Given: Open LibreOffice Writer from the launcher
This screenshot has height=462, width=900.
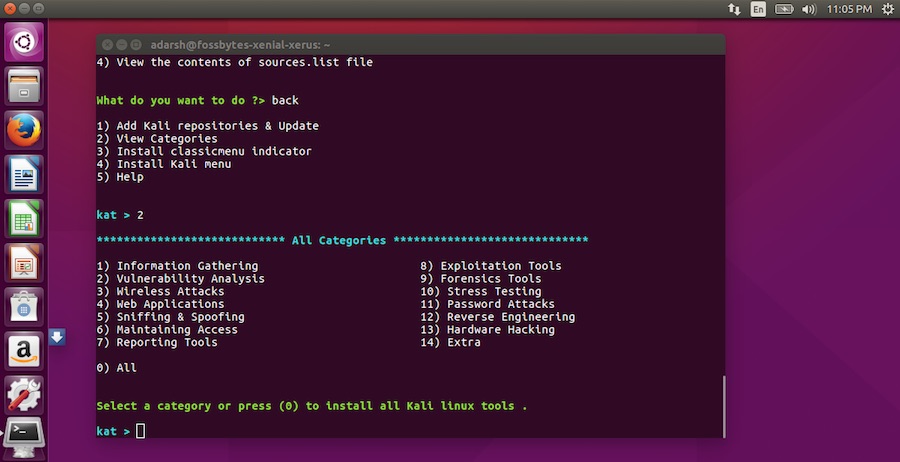Looking at the screenshot, I should pos(23,174).
